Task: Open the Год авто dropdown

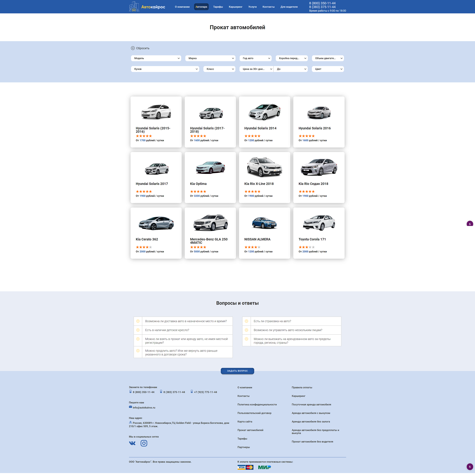Action: point(255,59)
